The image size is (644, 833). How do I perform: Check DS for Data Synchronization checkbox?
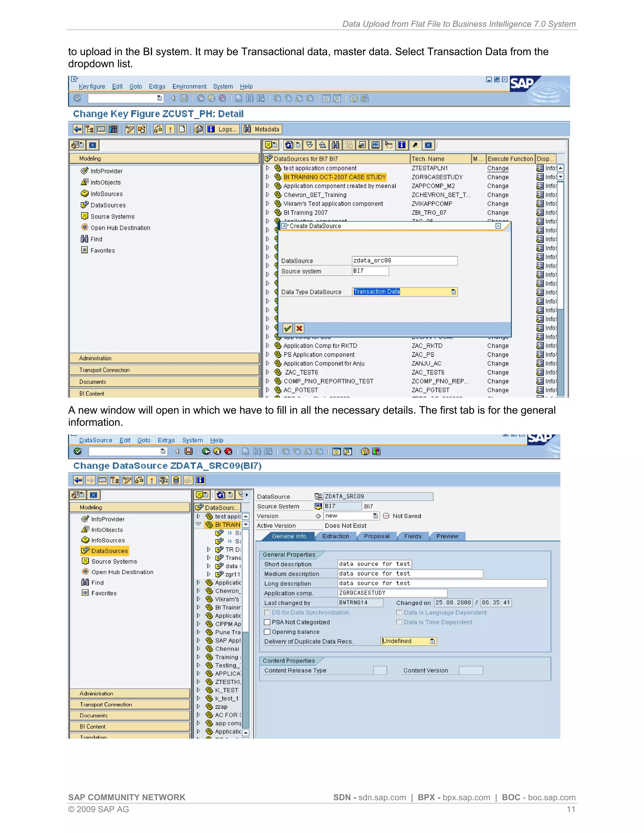[267, 613]
